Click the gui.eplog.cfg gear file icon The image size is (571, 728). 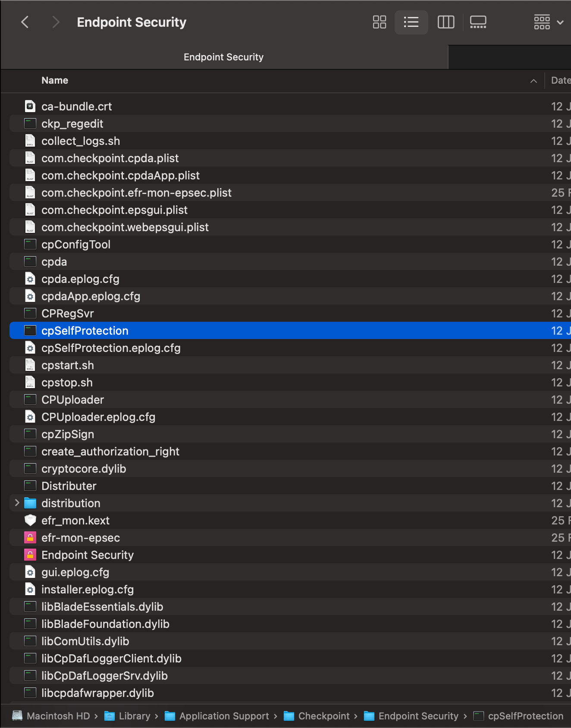[x=30, y=572]
